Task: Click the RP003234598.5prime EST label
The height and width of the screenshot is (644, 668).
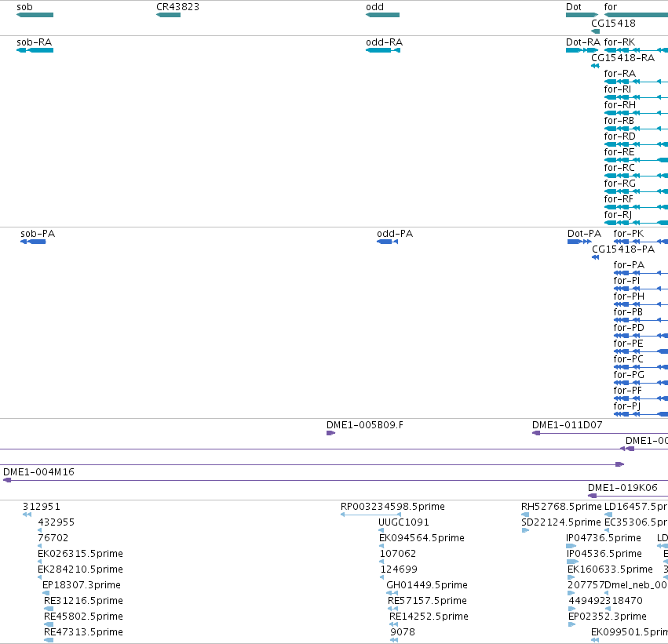Action: (x=392, y=507)
